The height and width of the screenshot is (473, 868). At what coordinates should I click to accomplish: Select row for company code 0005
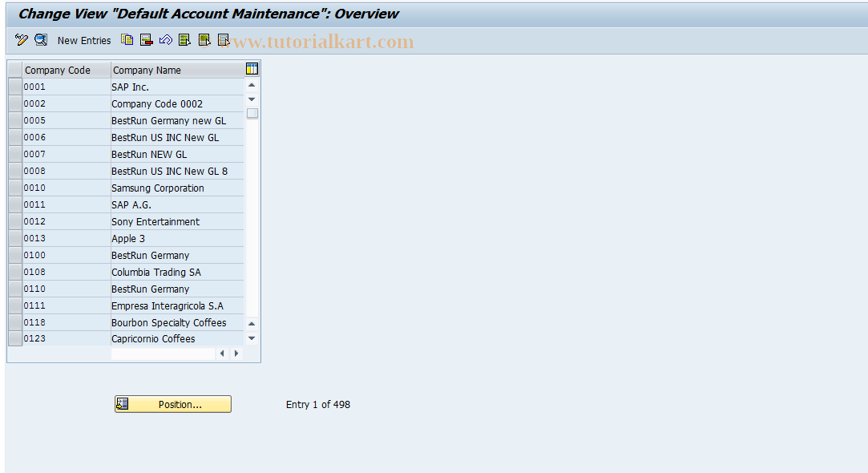pyautogui.click(x=15, y=121)
